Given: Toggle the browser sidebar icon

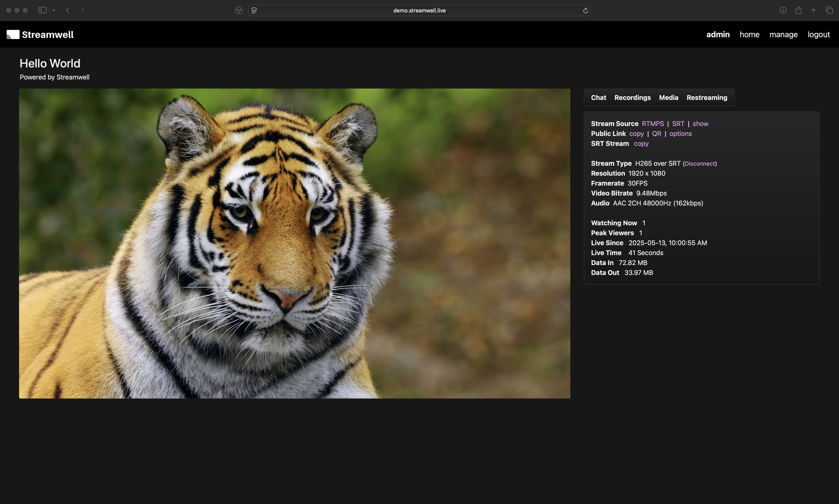Looking at the screenshot, I should [x=42, y=10].
